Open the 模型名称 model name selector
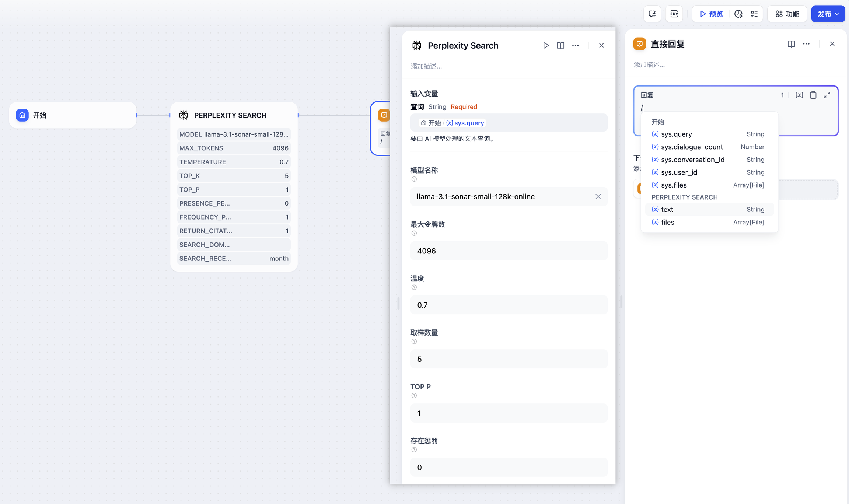849x504 pixels. point(501,197)
